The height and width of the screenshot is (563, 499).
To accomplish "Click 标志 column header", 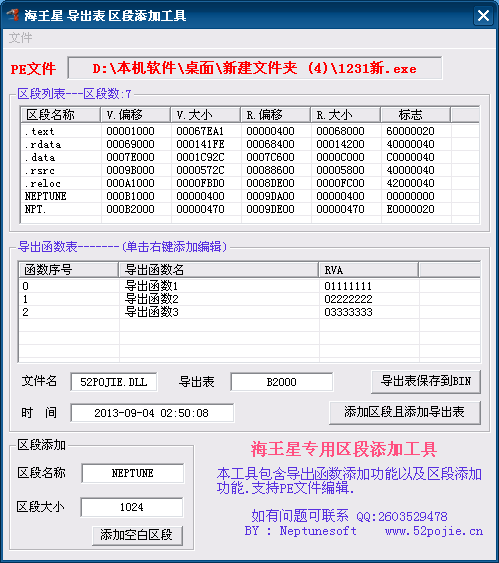I will point(415,115).
